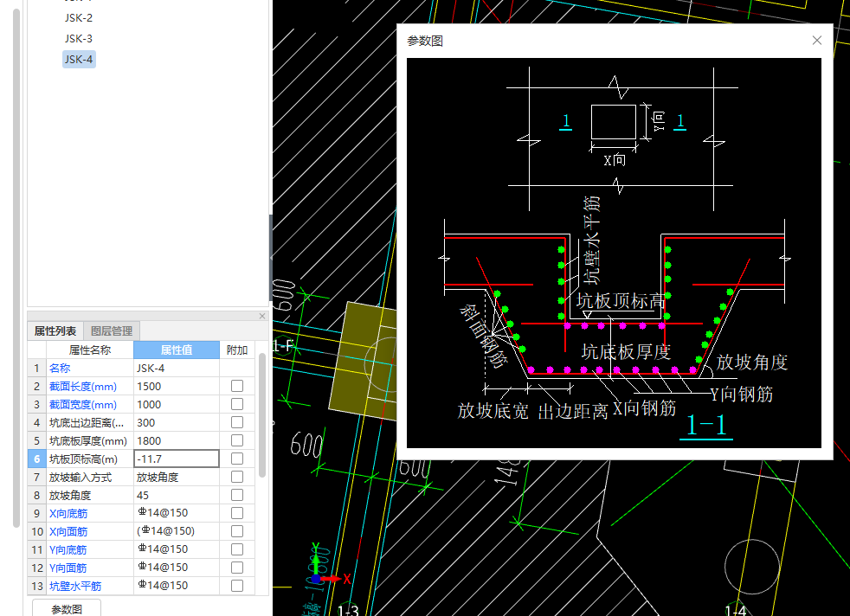The height and width of the screenshot is (616, 850).
Task: Select JSK-2 in the component list
Action: tap(79, 18)
